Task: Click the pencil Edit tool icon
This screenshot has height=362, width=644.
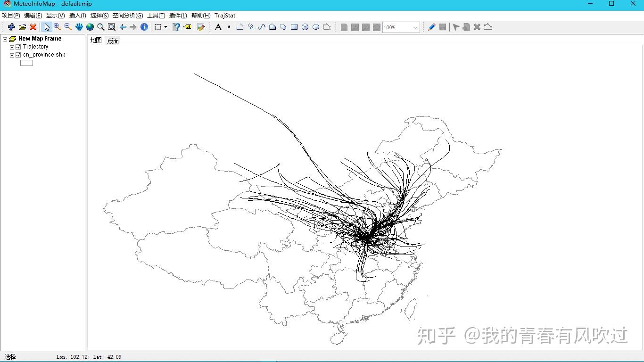Action: point(431,27)
